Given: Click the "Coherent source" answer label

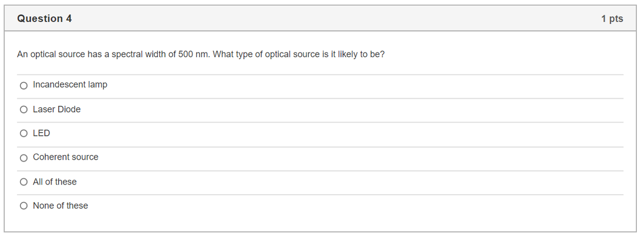Looking at the screenshot, I should (x=66, y=157).
